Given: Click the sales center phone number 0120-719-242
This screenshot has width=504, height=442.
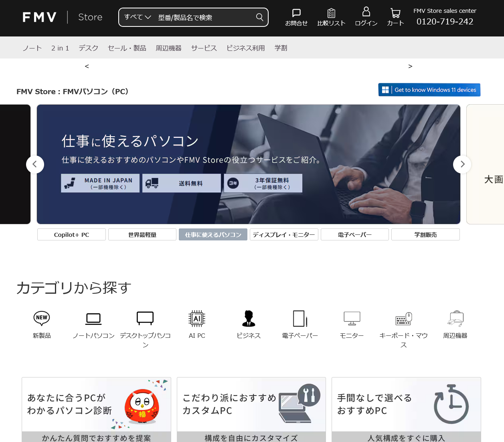Looking at the screenshot, I should pos(445,22).
